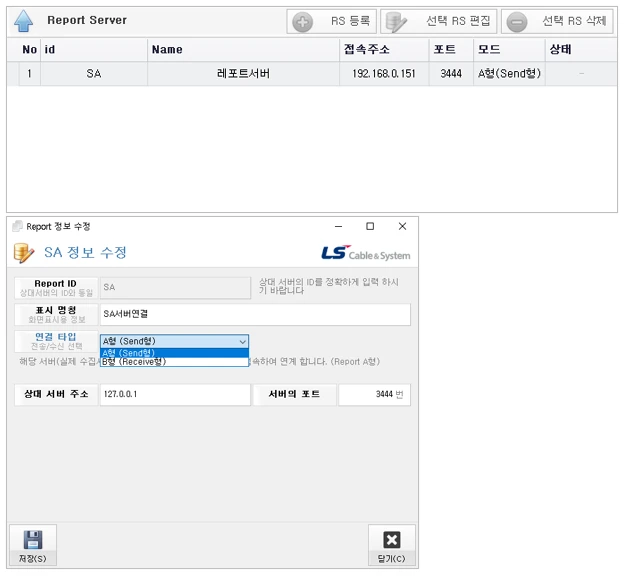
Task: Click the Report 정보 수정 title bar icon
Action: point(18,226)
